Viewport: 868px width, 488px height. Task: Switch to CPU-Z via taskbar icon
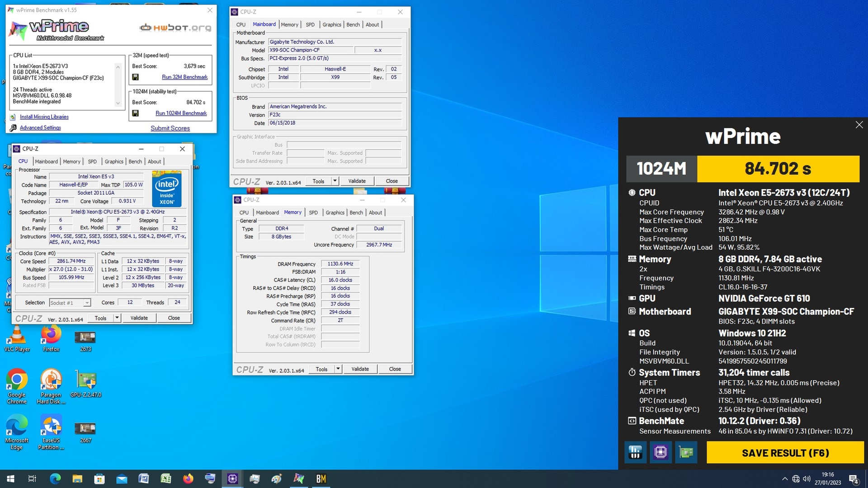(232, 479)
